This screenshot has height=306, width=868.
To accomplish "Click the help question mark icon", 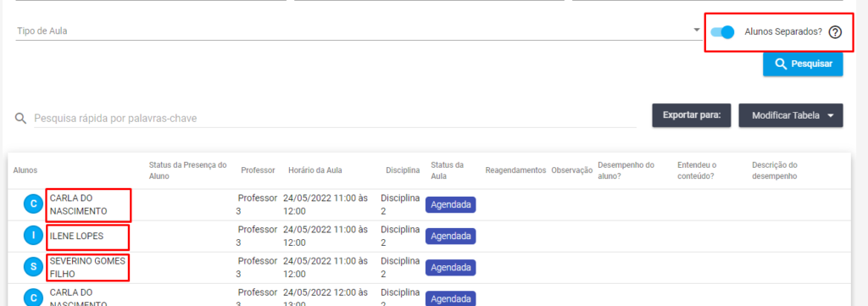I will (x=835, y=32).
